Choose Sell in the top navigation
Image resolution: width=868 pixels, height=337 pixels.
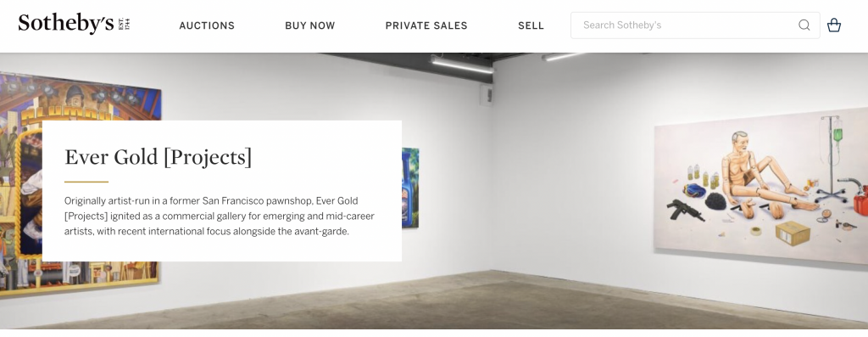coord(531,25)
